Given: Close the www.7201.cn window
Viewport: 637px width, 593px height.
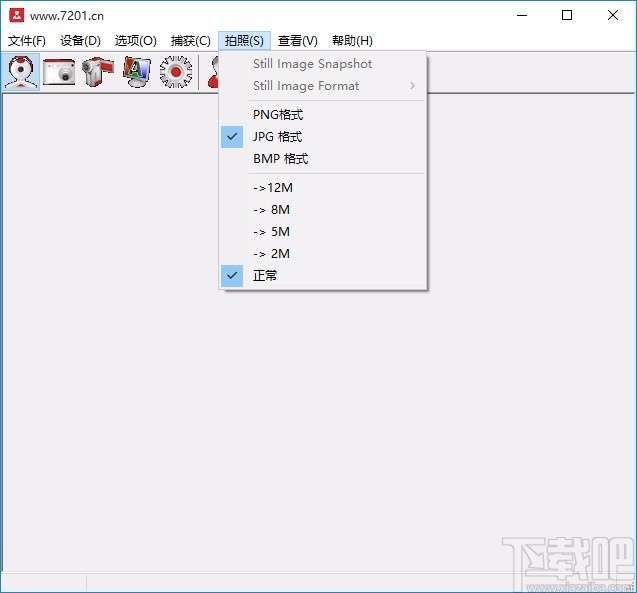Looking at the screenshot, I should 613,15.
